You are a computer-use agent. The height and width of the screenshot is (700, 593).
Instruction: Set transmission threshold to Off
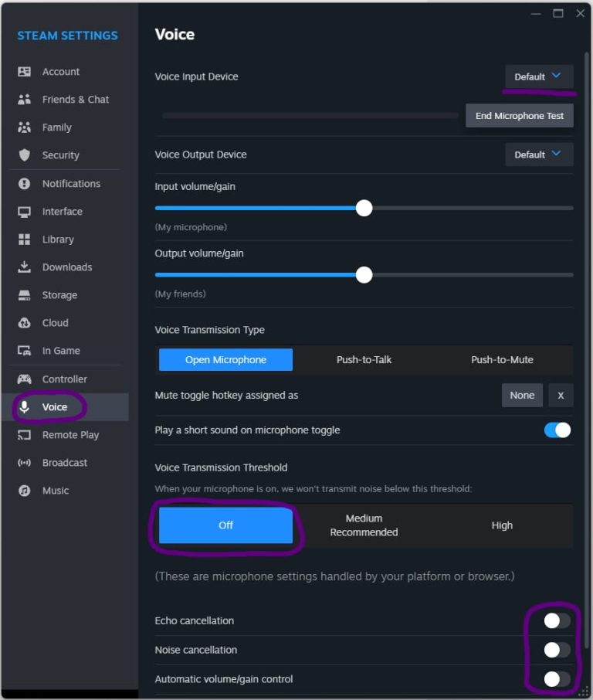pos(225,525)
